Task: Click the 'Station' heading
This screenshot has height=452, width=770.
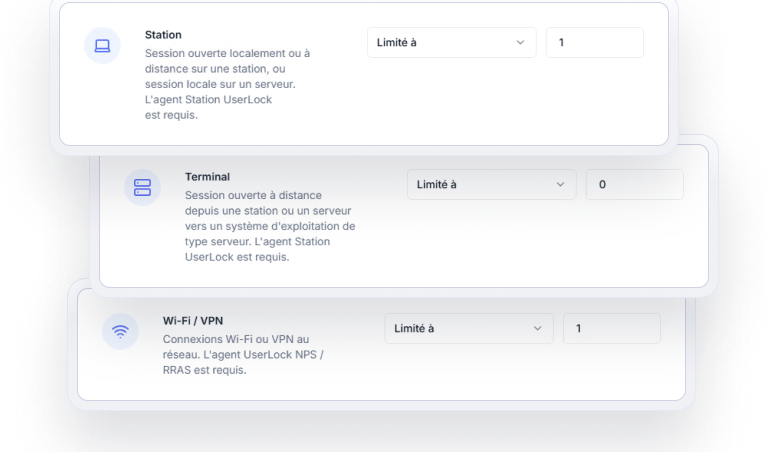Action: (163, 35)
